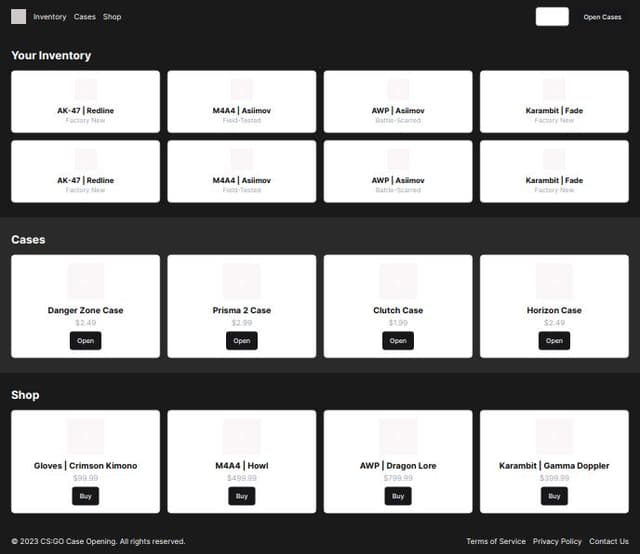Click the Gloves | Crimson Kimono name
The height and width of the screenshot is (554, 640).
(85, 466)
